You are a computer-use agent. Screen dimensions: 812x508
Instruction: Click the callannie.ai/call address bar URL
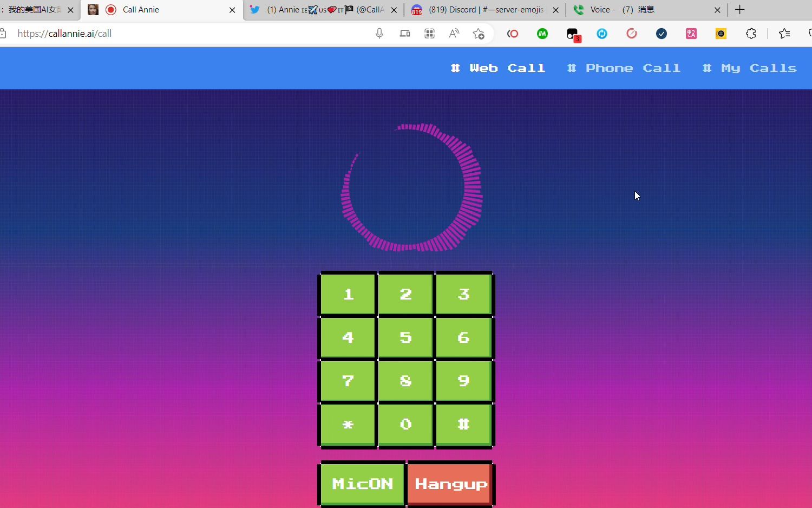click(64, 34)
